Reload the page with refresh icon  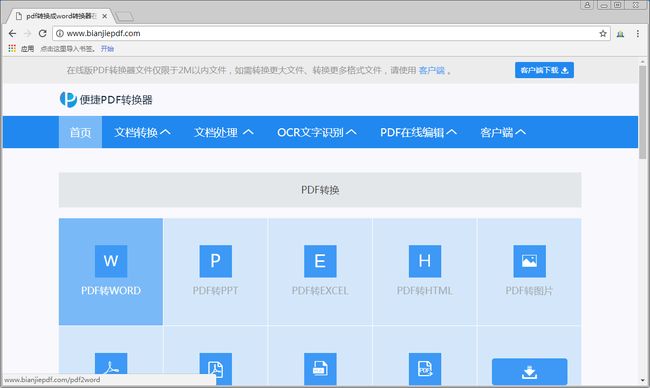pos(42,34)
